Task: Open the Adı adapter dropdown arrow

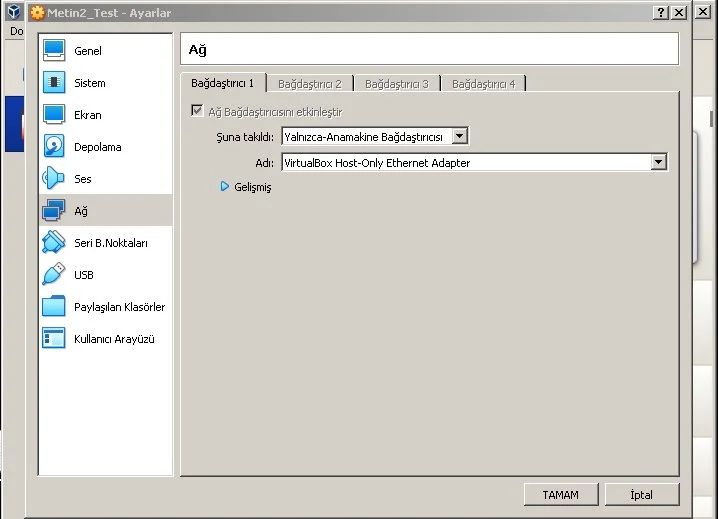Action: click(x=658, y=162)
